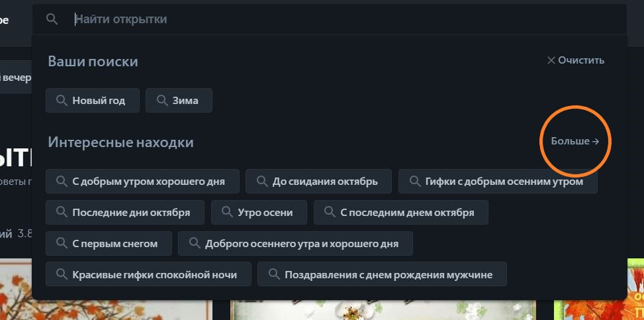Click 'Ваши поиски' heading text
This screenshot has width=644, height=320.
(93, 62)
